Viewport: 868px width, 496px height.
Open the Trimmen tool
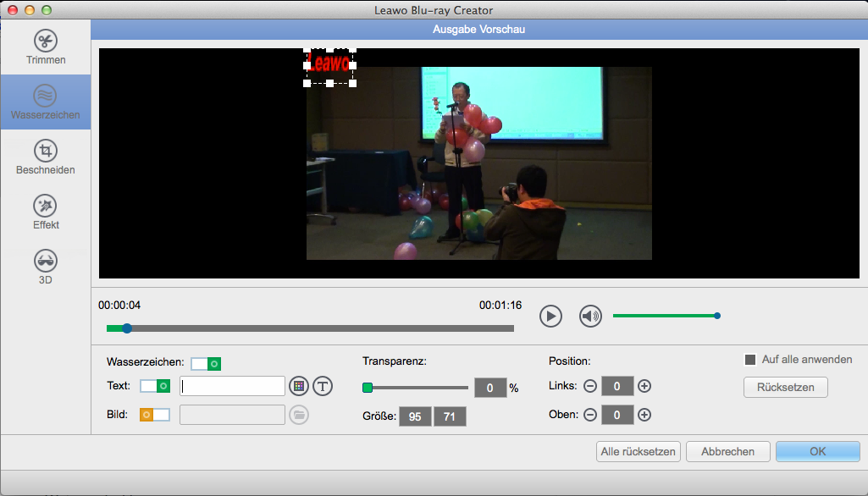46,47
